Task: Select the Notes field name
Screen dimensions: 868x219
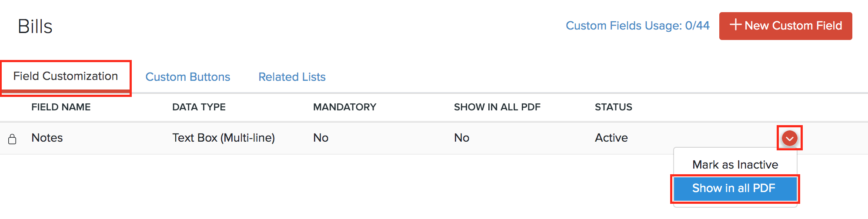Action: pos(47,138)
